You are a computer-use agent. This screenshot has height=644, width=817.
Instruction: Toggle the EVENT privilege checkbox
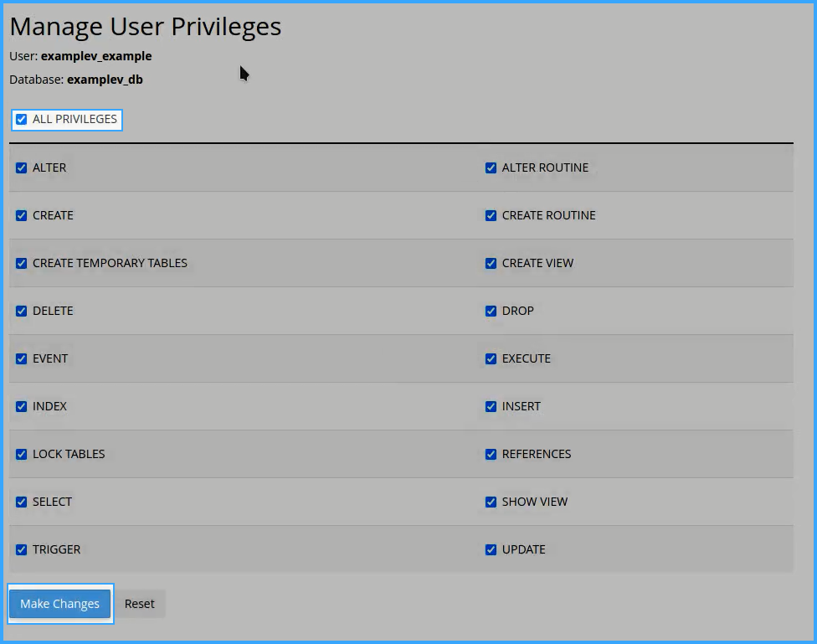[22, 358]
